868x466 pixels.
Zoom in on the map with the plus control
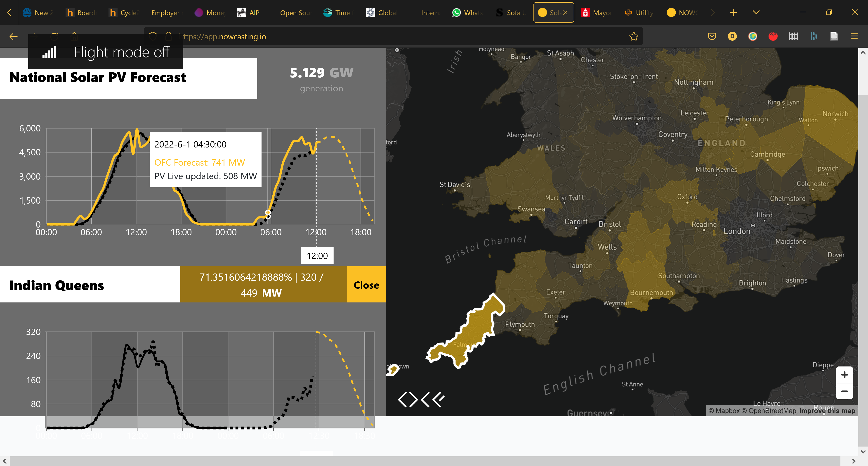[x=845, y=375]
